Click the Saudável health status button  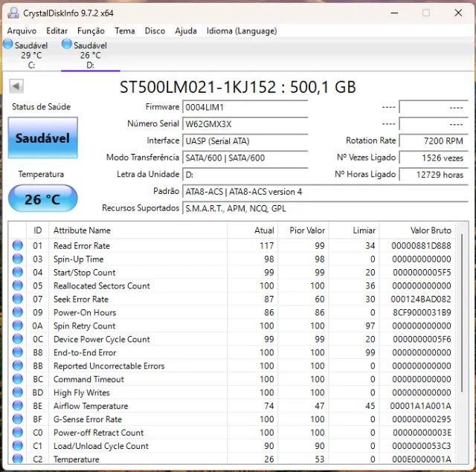point(43,138)
